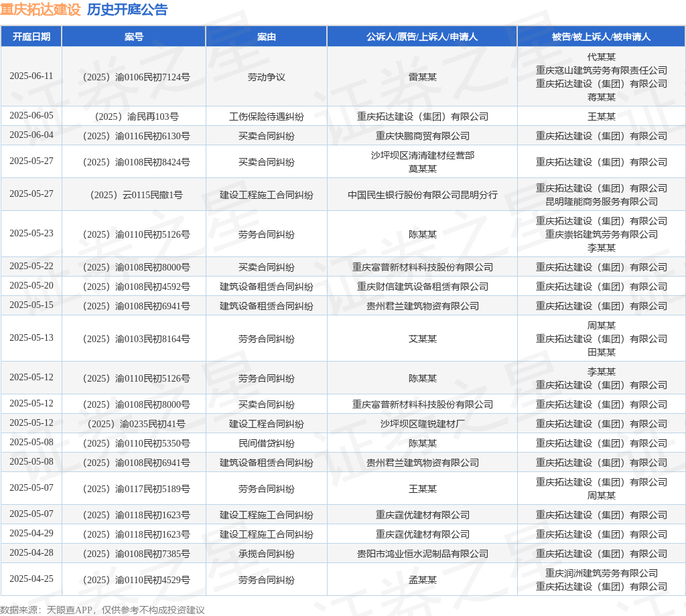
Task: Select the date 2025-05-15
Action: point(31,305)
